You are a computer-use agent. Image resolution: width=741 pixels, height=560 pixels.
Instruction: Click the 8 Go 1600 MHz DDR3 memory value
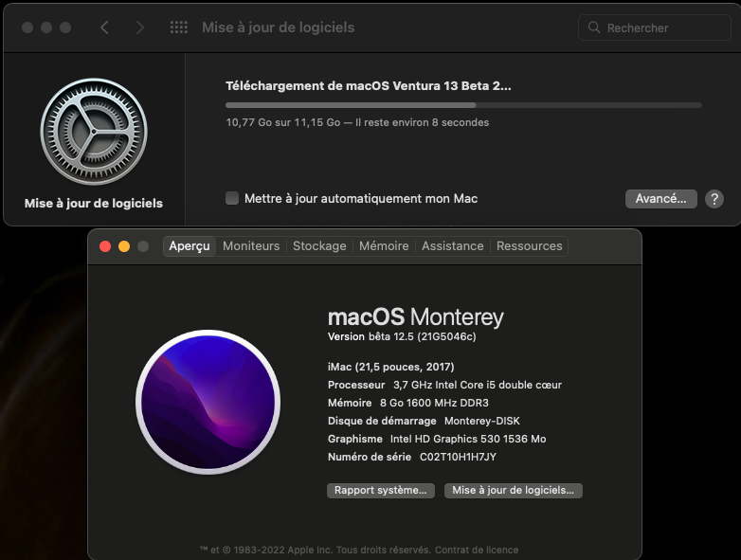click(434, 403)
